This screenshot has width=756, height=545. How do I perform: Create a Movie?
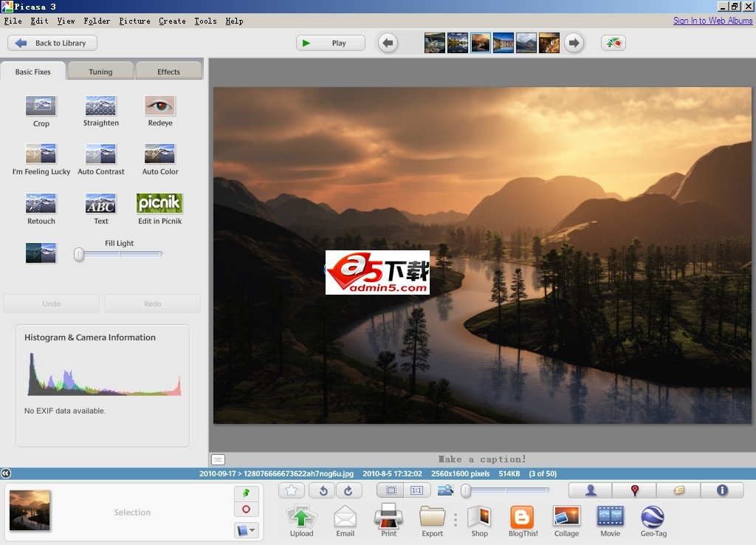611,521
